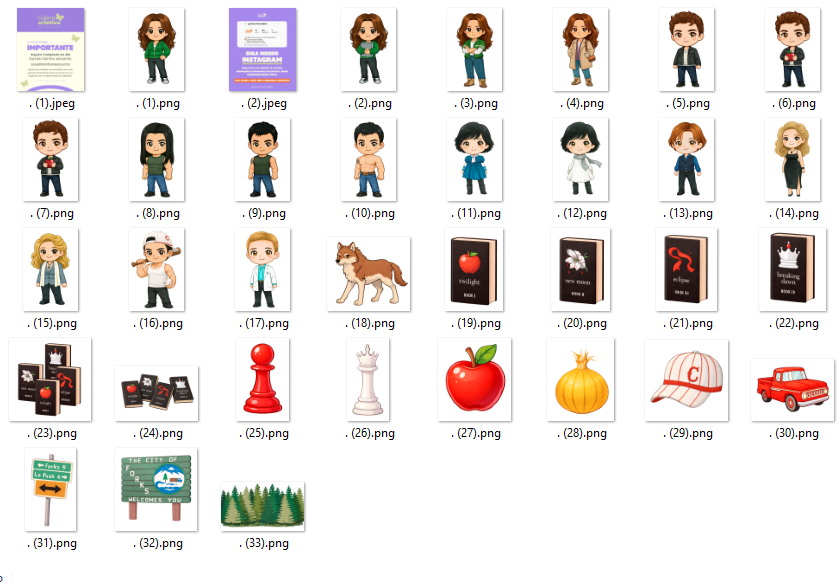
Task: Click the file name '. (5).png'
Action: click(688, 103)
